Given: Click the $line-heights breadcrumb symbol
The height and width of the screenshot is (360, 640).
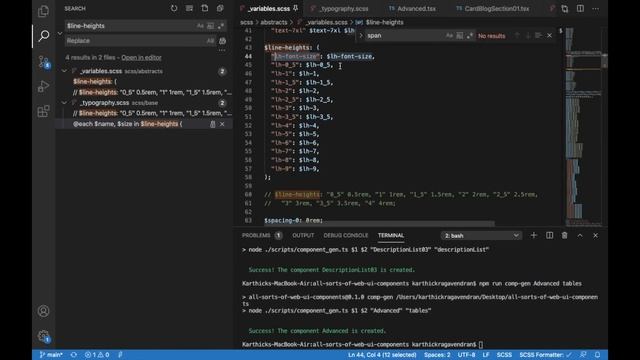Looking at the screenshot, I should (x=384, y=22).
